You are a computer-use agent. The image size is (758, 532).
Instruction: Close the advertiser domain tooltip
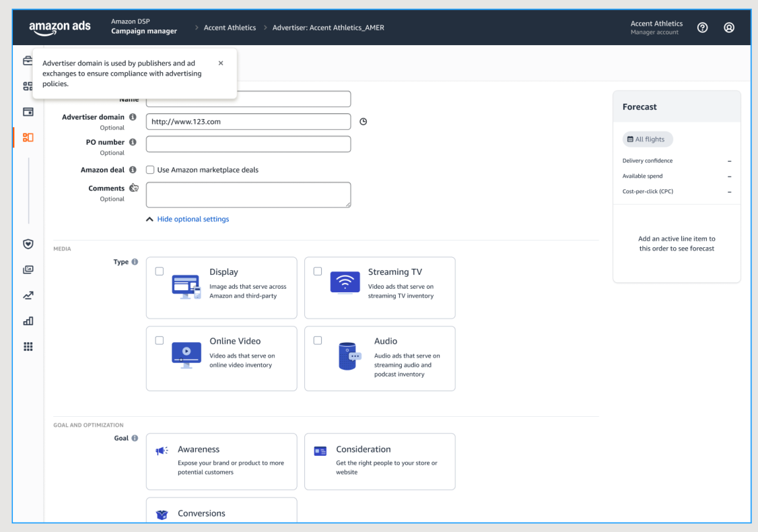(x=221, y=63)
